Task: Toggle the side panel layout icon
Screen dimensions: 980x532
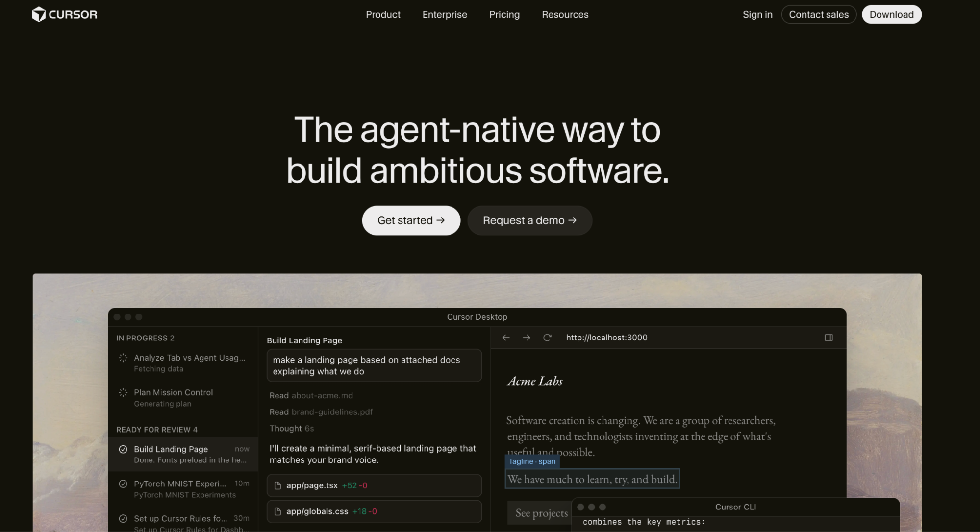Action: click(x=829, y=338)
